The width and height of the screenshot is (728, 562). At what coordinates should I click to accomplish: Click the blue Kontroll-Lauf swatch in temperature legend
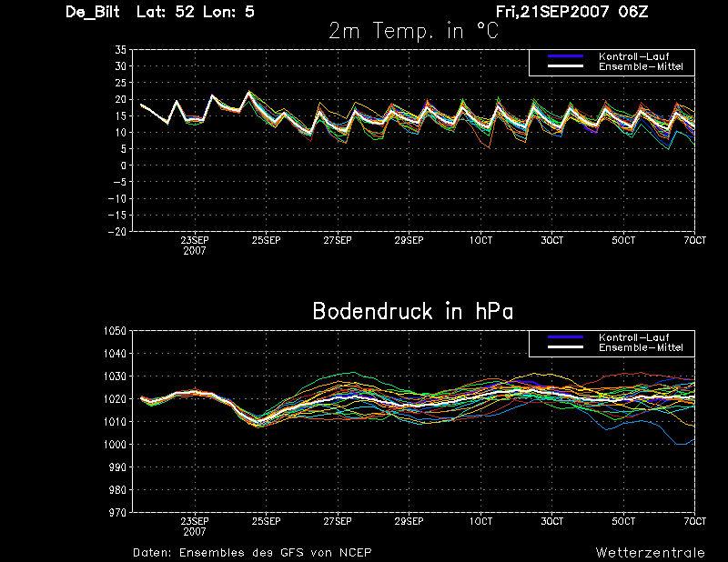565,56
